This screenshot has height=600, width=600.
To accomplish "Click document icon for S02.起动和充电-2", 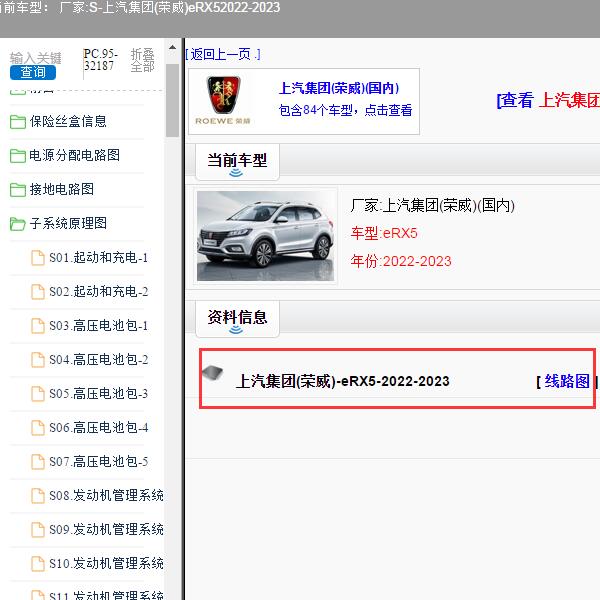I will (x=38, y=292).
